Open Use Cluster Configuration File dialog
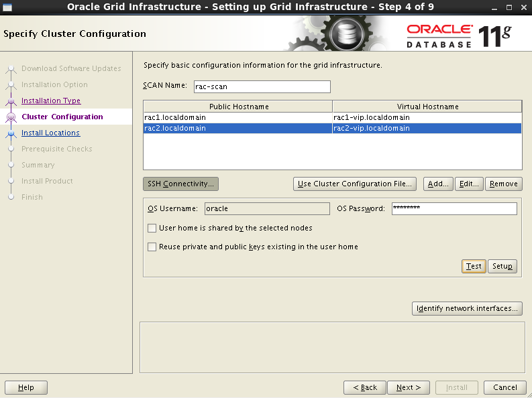The width and height of the screenshot is (532, 398). tap(354, 184)
